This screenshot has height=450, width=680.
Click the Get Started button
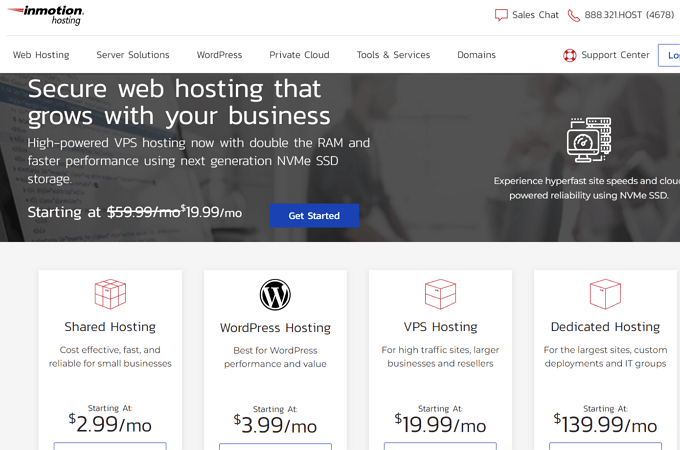pyautogui.click(x=314, y=215)
